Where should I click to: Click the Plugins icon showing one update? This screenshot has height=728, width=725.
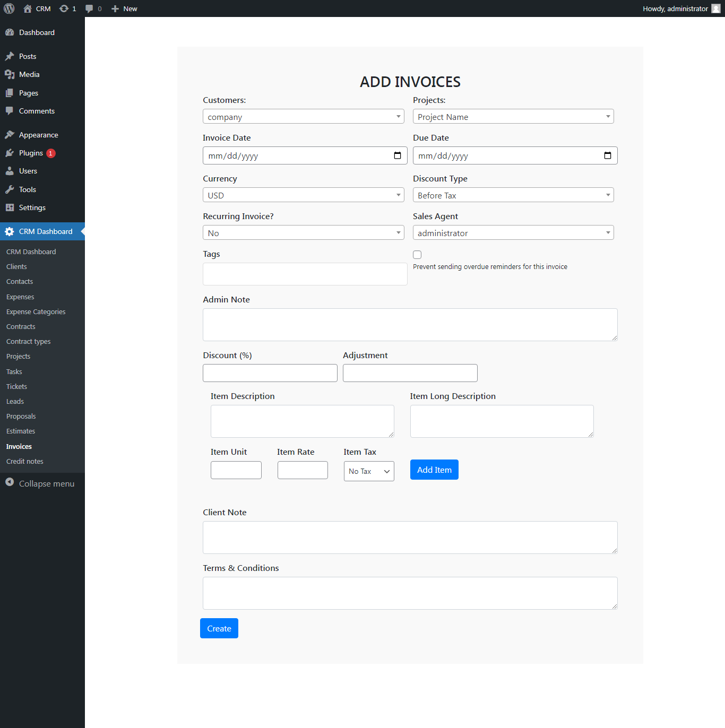click(11, 153)
